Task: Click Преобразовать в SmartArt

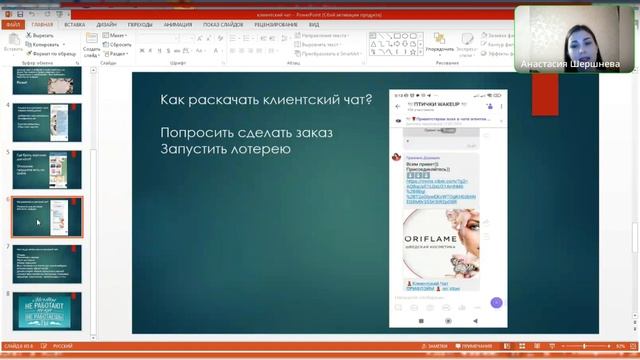Action: pos(329,53)
